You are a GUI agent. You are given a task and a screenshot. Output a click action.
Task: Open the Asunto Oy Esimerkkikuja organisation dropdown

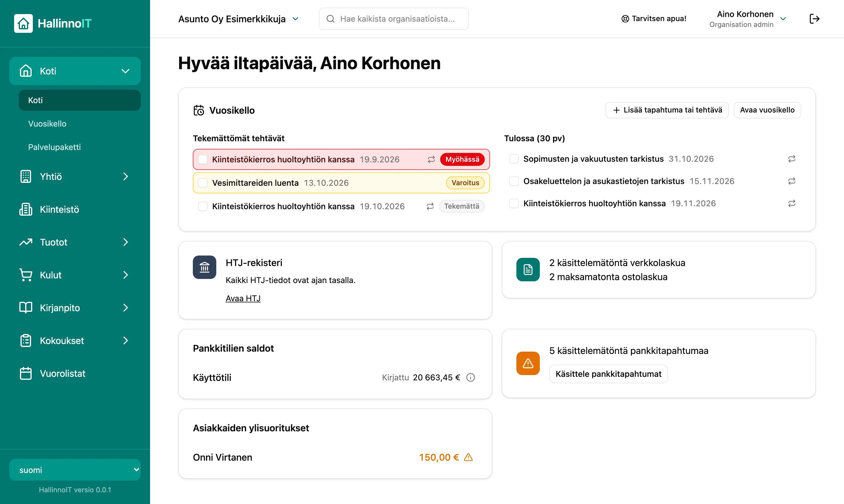tap(239, 19)
